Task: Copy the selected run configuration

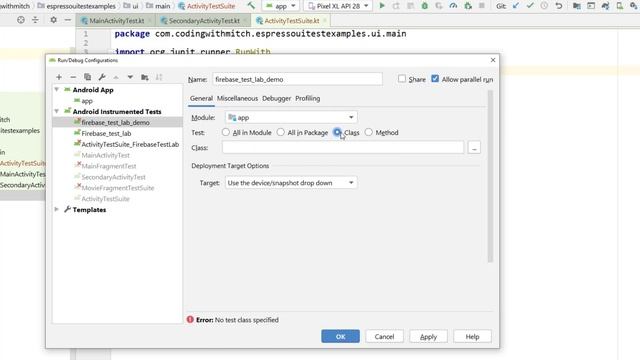Action: coord(87,77)
